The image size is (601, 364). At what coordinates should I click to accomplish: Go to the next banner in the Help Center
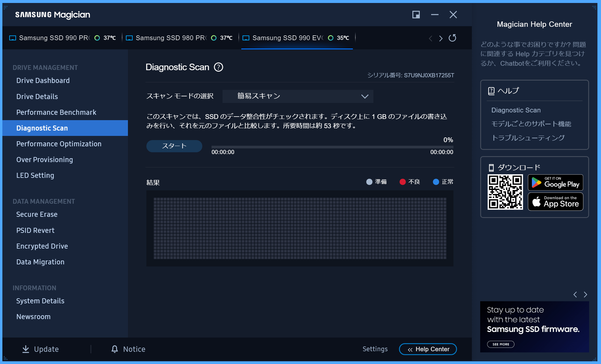point(585,294)
